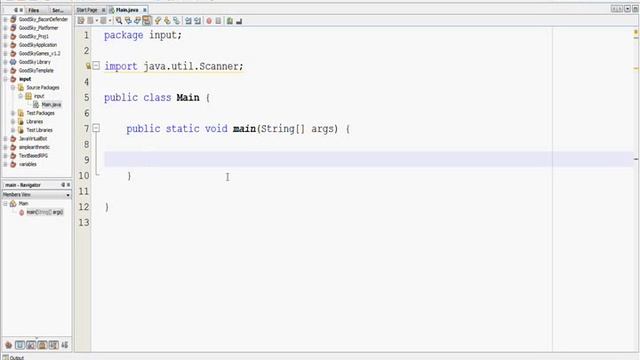Select the TextBasedRPG project
The width and height of the screenshot is (640, 360).
pos(33,156)
